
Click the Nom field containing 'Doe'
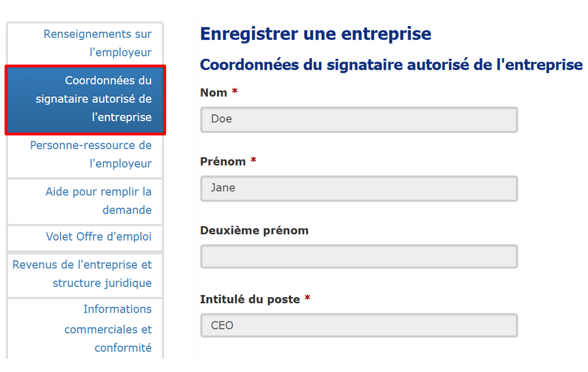(359, 119)
